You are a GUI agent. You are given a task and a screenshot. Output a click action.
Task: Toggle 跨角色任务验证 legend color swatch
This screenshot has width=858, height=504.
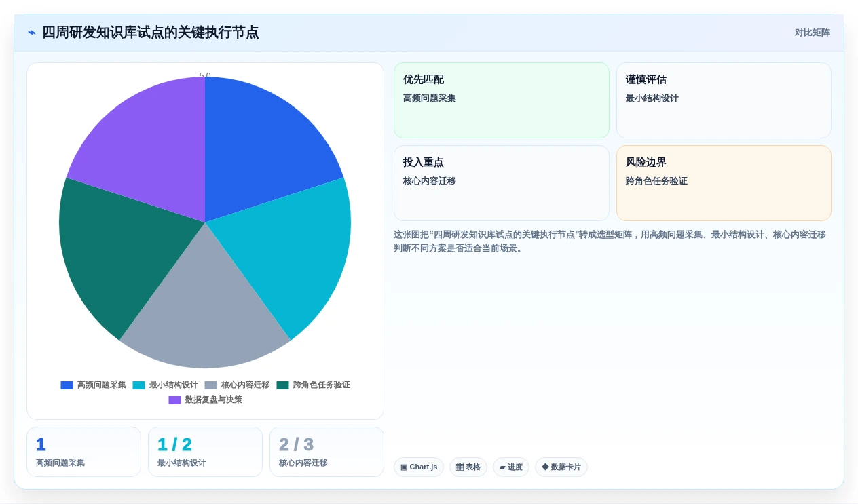[x=282, y=385]
